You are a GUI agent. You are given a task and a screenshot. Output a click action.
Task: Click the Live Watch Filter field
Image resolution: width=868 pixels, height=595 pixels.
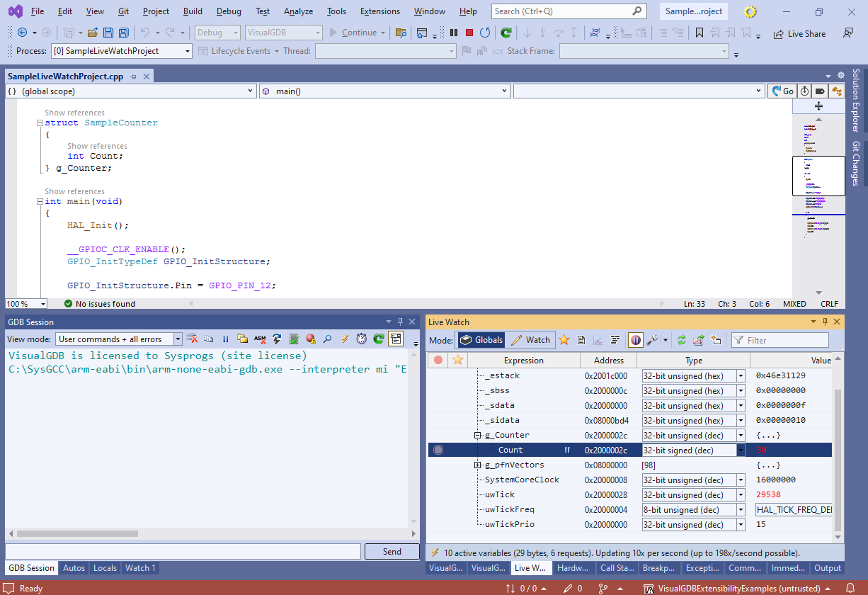coord(780,340)
